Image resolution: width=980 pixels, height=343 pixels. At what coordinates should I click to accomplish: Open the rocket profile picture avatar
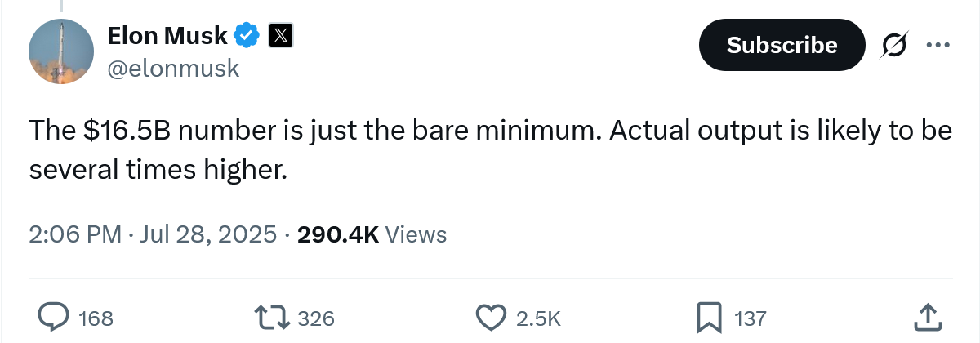(60, 51)
